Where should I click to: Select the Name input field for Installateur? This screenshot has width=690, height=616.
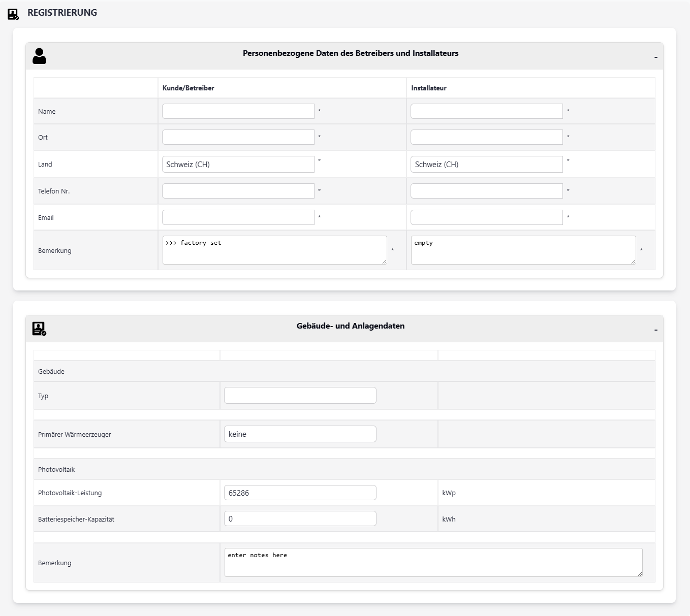(x=486, y=111)
